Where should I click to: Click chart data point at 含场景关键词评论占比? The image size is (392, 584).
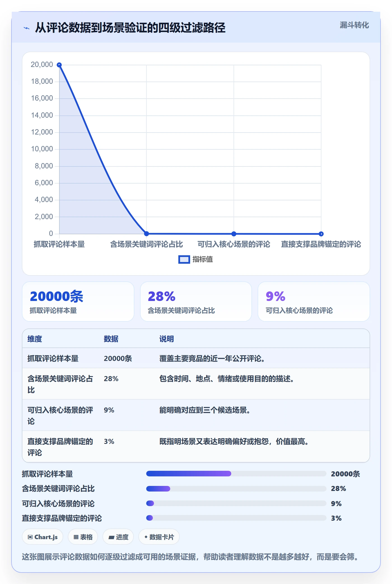point(146,233)
